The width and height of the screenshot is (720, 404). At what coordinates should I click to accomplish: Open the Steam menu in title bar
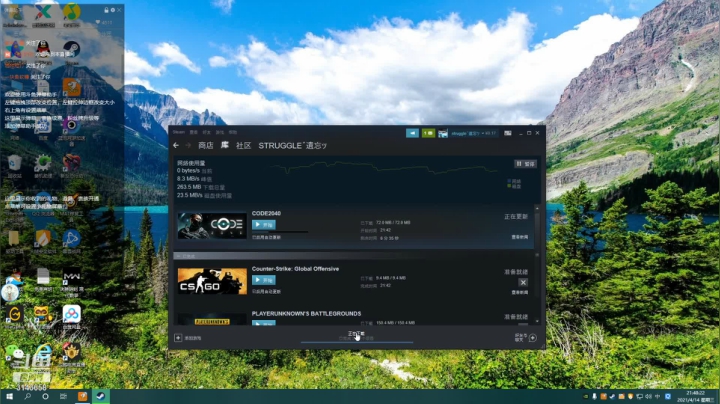click(x=179, y=132)
